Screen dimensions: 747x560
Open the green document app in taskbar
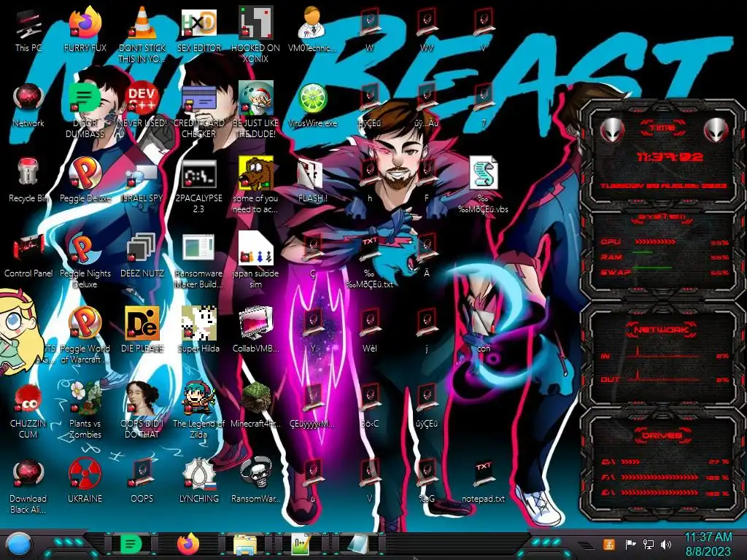[x=131, y=544]
